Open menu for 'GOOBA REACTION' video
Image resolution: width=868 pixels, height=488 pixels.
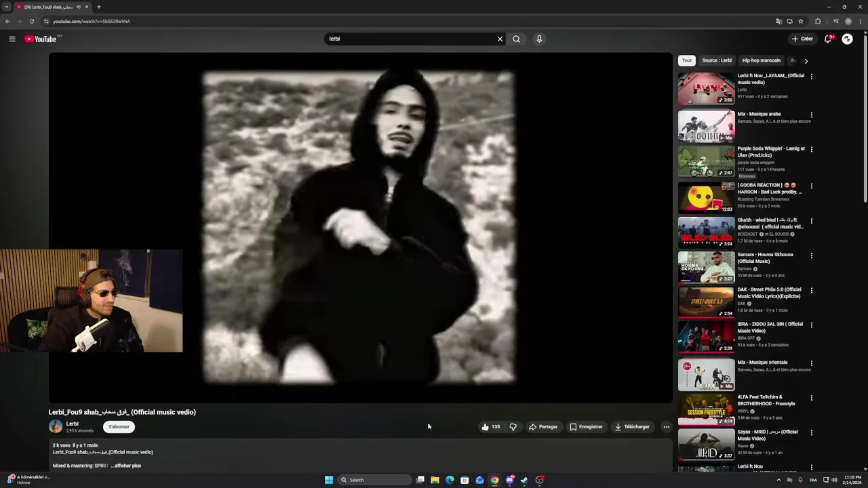click(x=811, y=186)
